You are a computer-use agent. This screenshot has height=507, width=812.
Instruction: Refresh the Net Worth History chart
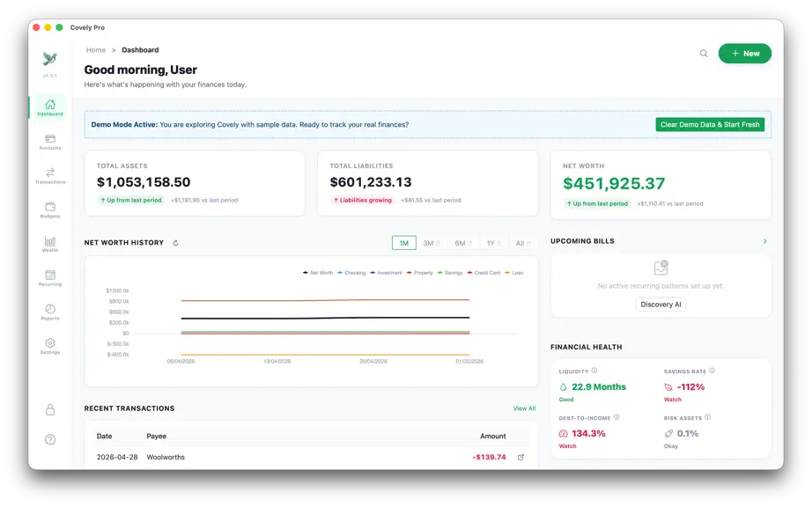[x=175, y=243]
